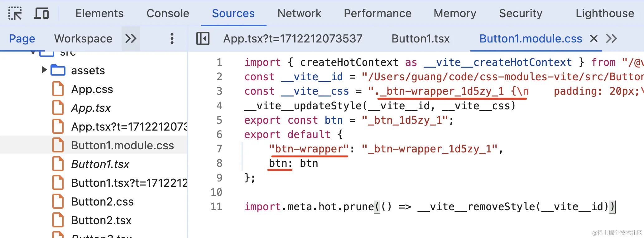Screen dimensions: 644x238
Task: Switch to the Button1.tsx editor tab
Action: (x=420, y=39)
